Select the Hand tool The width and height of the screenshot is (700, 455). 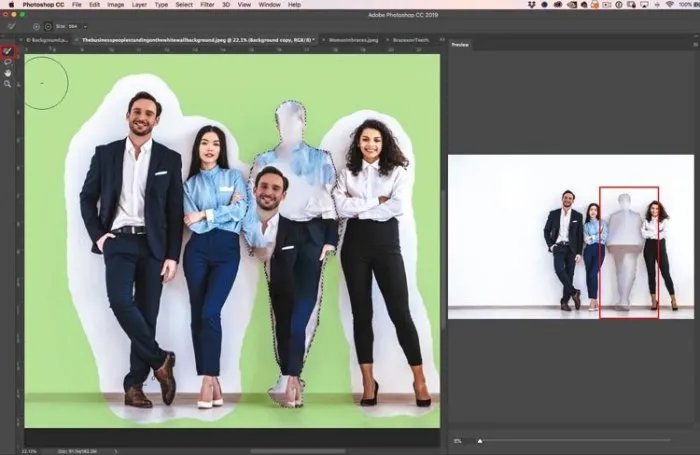8,73
